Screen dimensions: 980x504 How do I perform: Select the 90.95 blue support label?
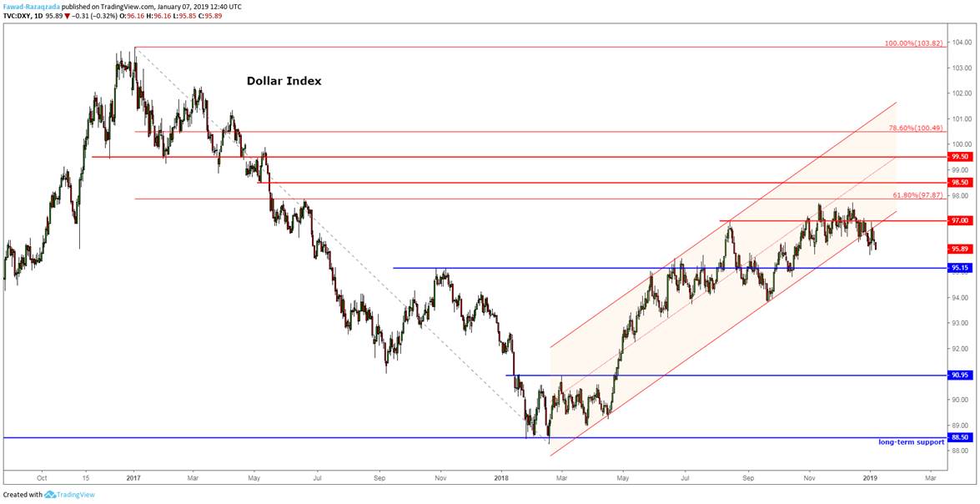pos(960,375)
